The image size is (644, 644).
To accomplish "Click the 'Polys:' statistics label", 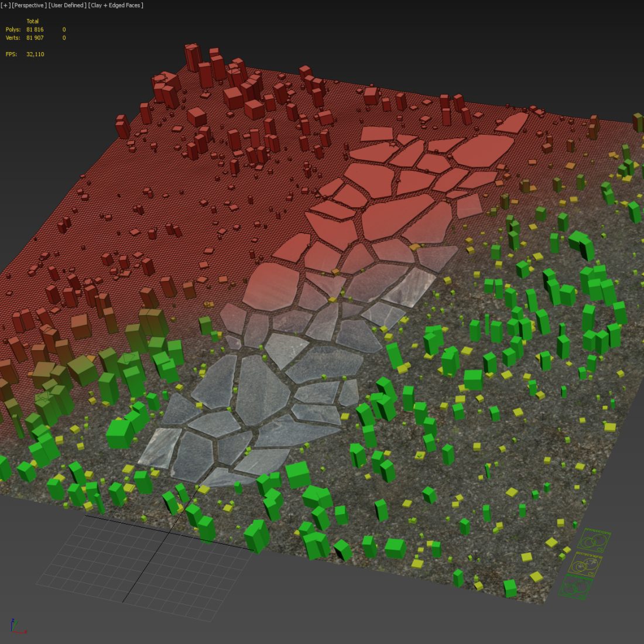I will 13,30.
